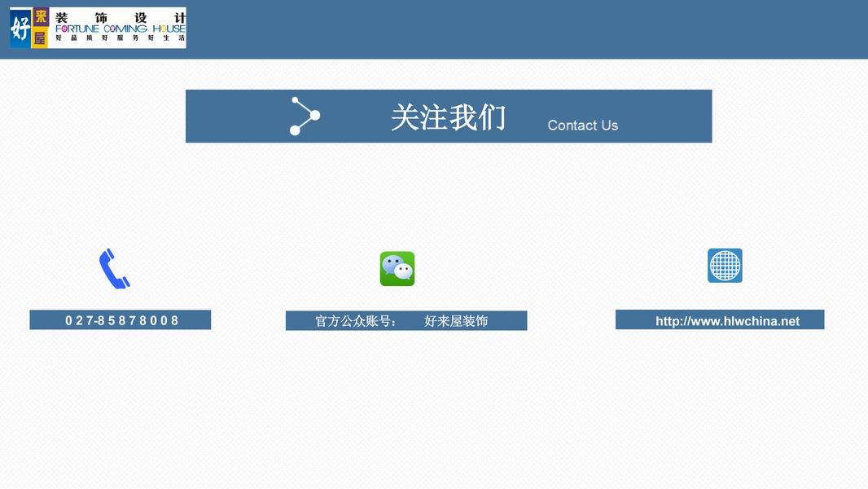Image resolution: width=868 pixels, height=489 pixels.
Task: Click the blue 好 character logo block
Action: (x=20, y=29)
